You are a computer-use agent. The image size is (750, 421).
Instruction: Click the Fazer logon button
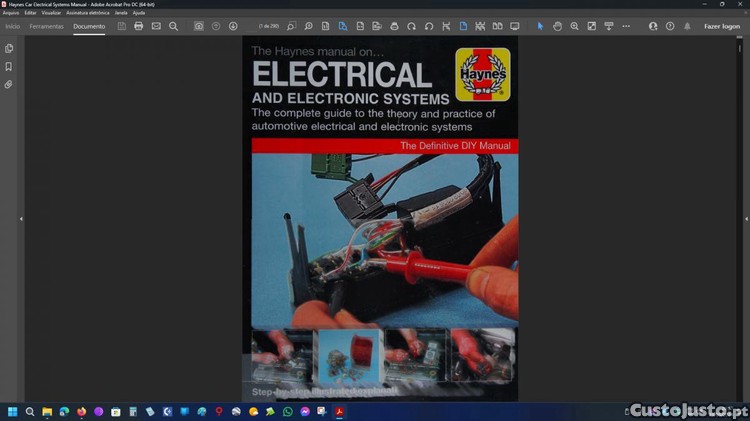click(721, 26)
